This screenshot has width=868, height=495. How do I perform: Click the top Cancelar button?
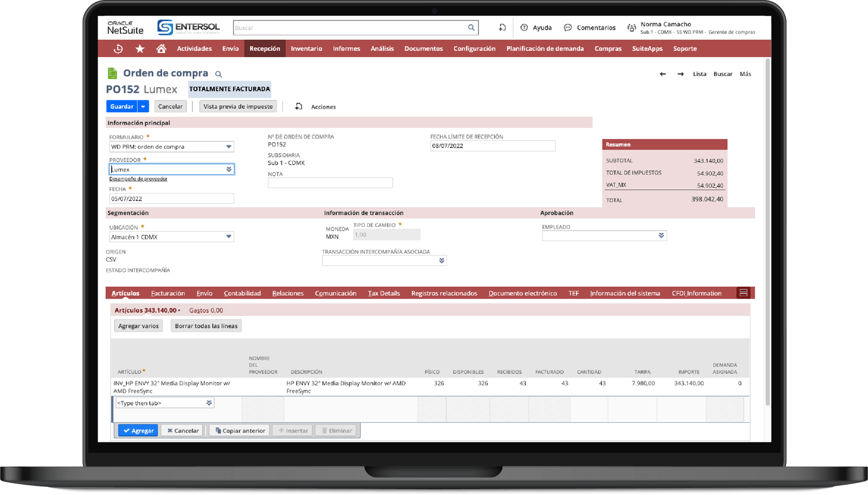170,106
